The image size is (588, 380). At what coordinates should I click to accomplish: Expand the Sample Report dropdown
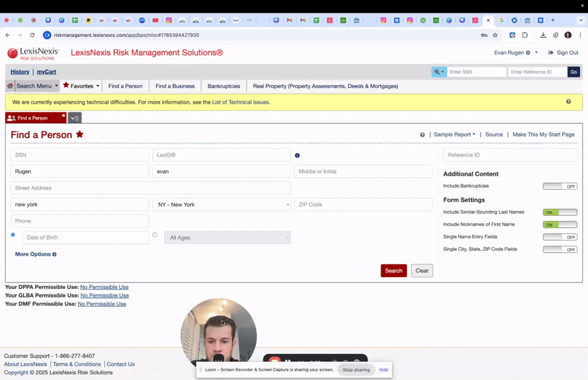pos(454,134)
